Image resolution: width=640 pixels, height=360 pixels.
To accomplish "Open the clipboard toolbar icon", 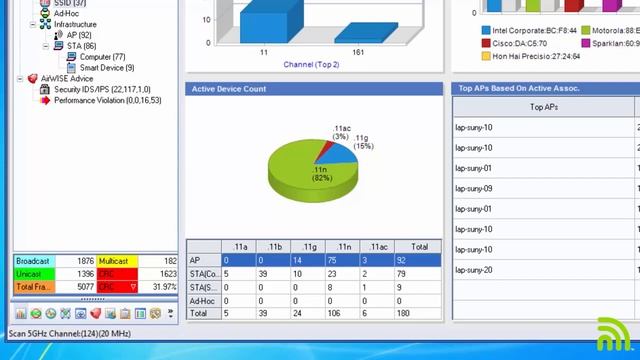I will 125,313.
